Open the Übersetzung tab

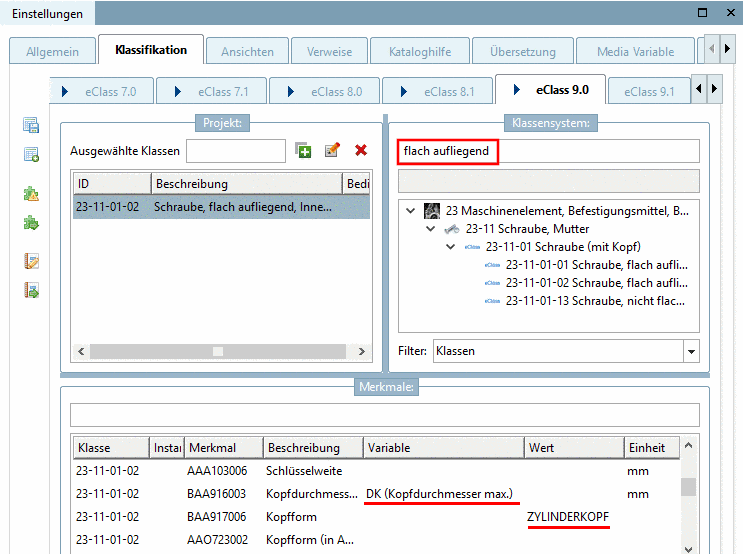pyautogui.click(x=523, y=52)
